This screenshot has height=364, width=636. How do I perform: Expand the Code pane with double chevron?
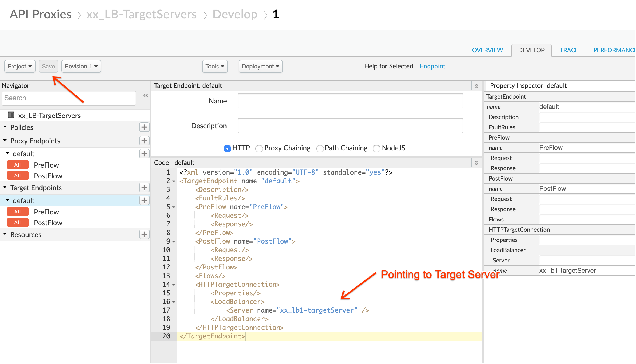tap(476, 163)
